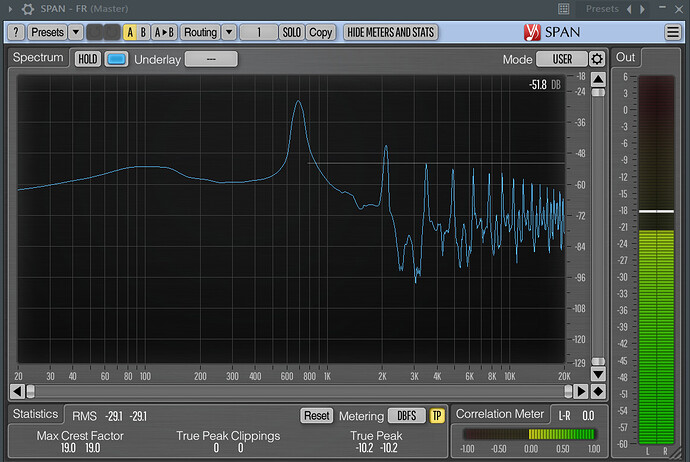Click the spectrum peak near 700 Hz
The height and width of the screenshot is (462, 690).
tap(299, 101)
